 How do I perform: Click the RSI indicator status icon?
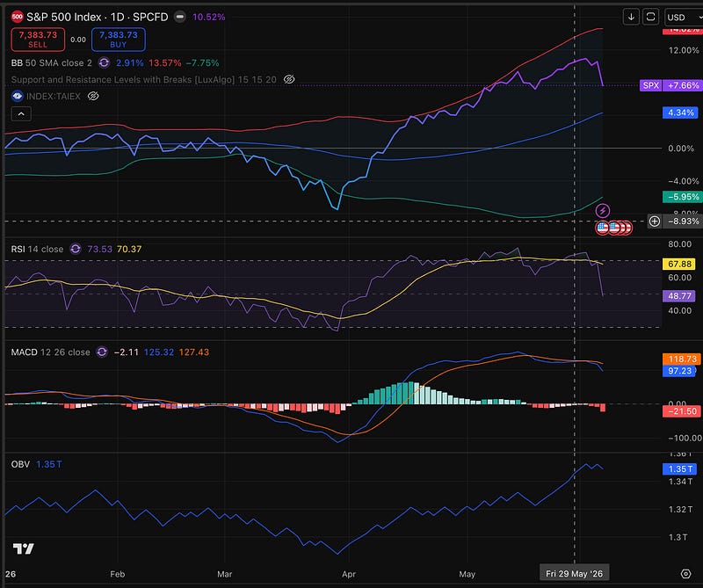76,249
